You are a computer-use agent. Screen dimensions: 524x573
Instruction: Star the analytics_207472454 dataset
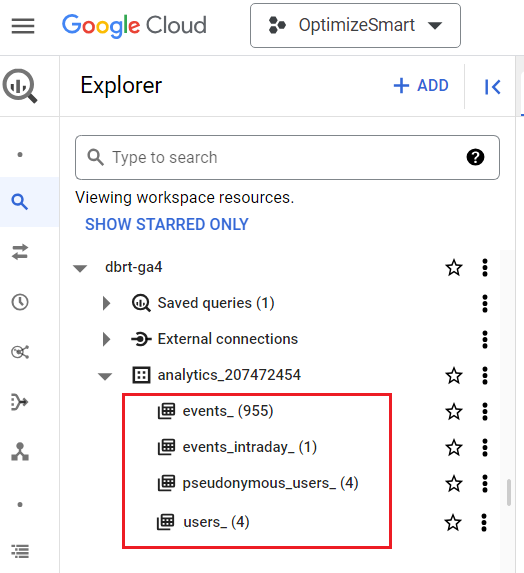click(x=454, y=376)
